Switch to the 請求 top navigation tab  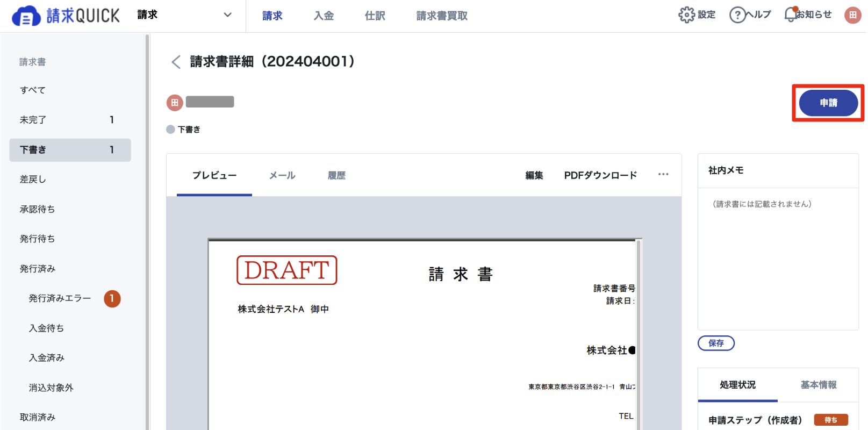[272, 16]
